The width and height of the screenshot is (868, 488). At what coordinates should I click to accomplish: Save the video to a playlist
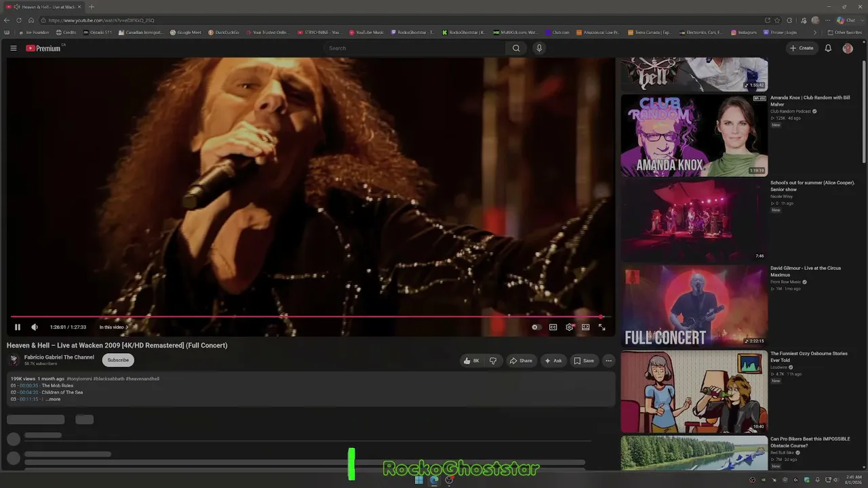(x=584, y=361)
